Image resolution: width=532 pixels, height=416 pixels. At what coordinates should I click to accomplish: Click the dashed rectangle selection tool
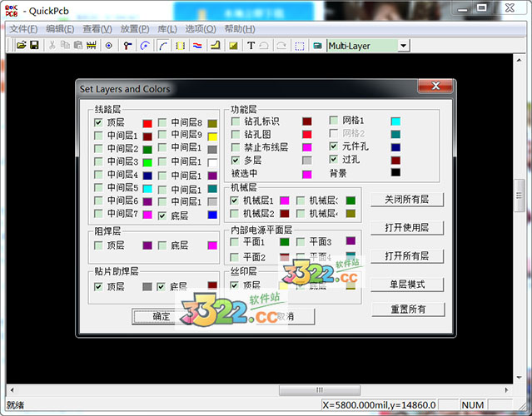[x=299, y=45]
